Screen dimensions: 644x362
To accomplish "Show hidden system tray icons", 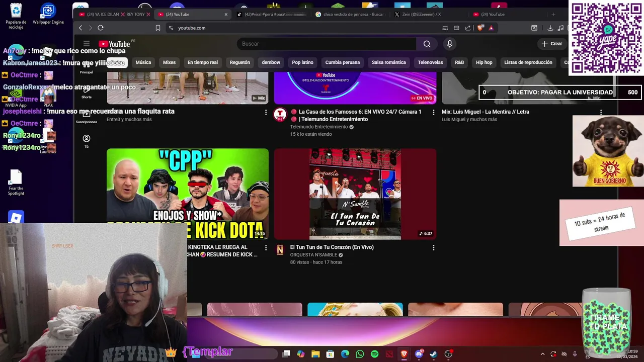I will (542, 354).
